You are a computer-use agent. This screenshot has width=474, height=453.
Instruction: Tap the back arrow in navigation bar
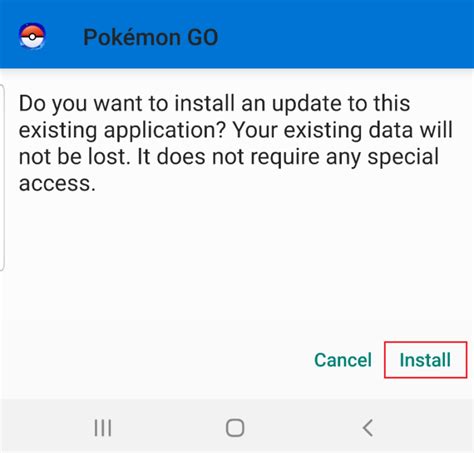click(368, 428)
